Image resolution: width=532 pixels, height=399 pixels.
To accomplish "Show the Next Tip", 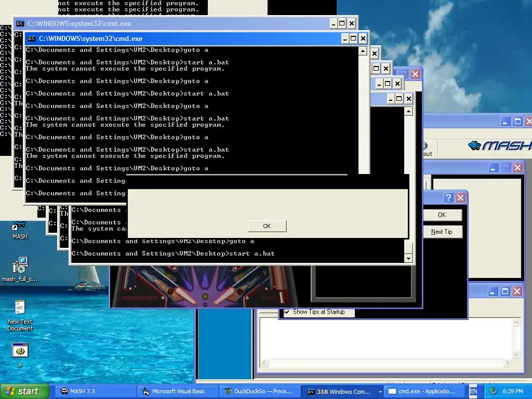I will 442,232.
